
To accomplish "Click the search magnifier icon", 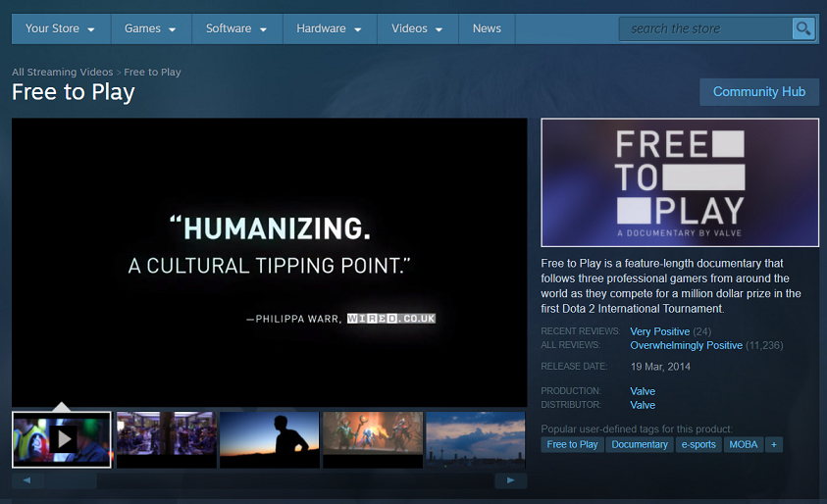I will click(803, 28).
